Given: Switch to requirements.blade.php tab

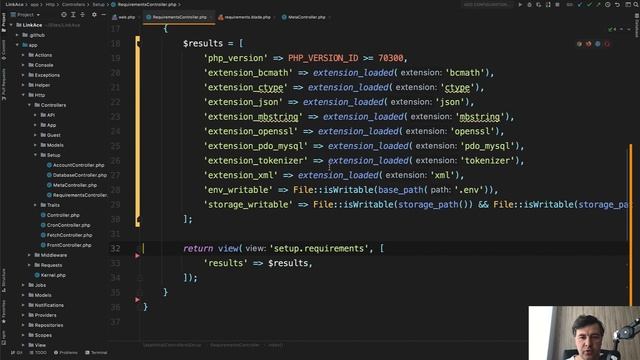Looking at the screenshot, I should (x=245, y=17).
